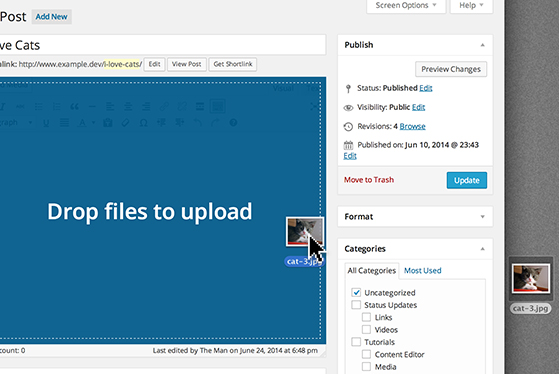
Task: Switch to the Visual editor tab
Action: (x=283, y=88)
